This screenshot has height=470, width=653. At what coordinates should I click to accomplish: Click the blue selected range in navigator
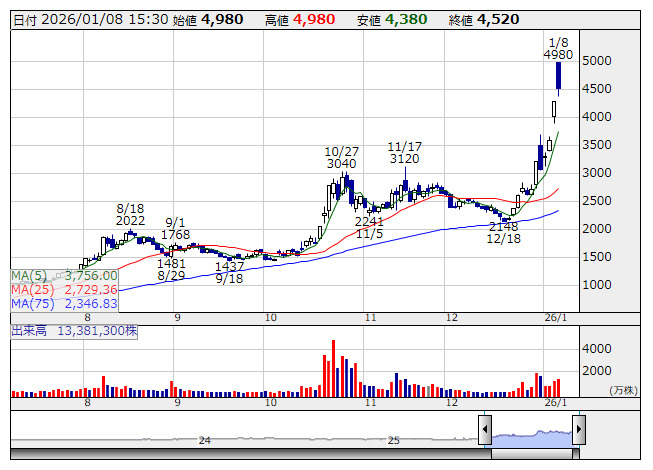tap(531, 435)
